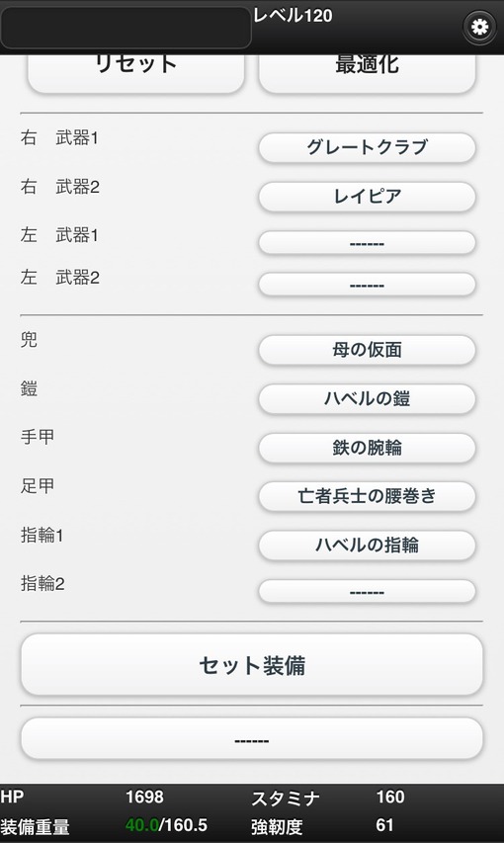Open the グレートクラブ right weapon 1 selector

click(368, 147)
